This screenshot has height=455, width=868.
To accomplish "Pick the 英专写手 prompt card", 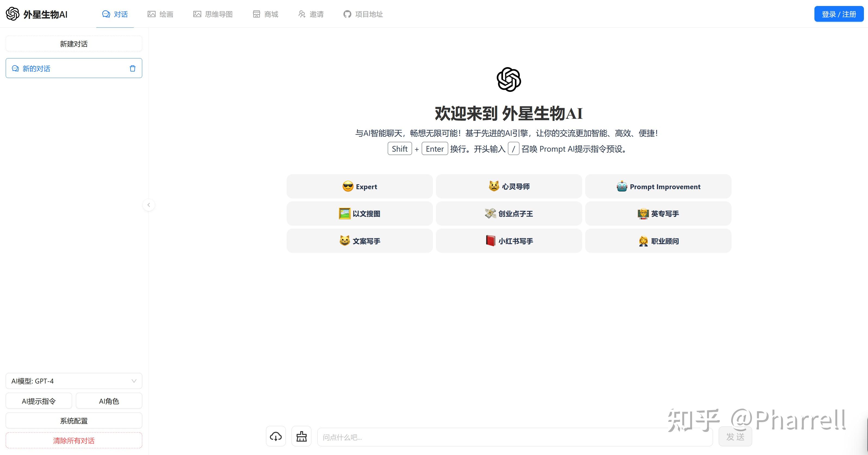I will 658,214.
